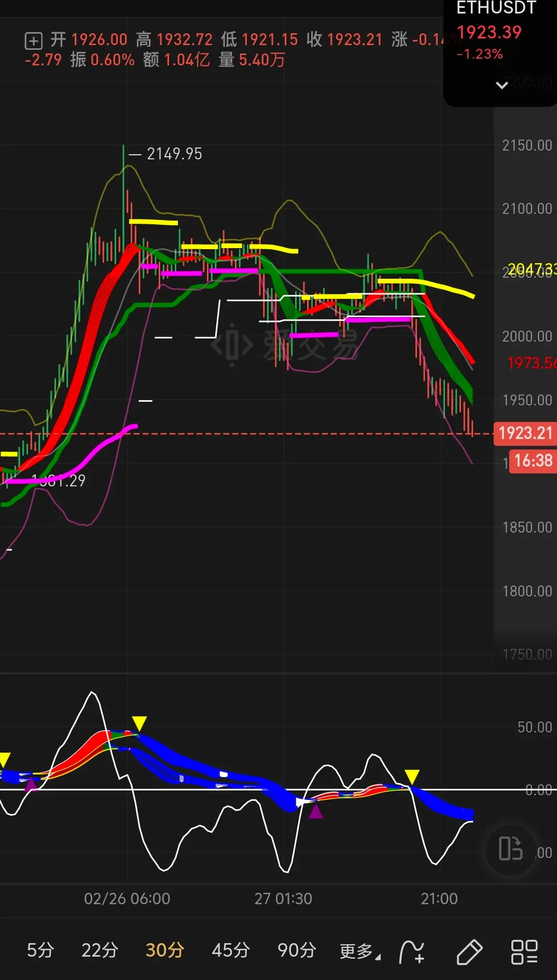The width and height of the screenshot is (557, 980).
Task: Tap the 量 5.40万 volume value
Action: point(252,60)
